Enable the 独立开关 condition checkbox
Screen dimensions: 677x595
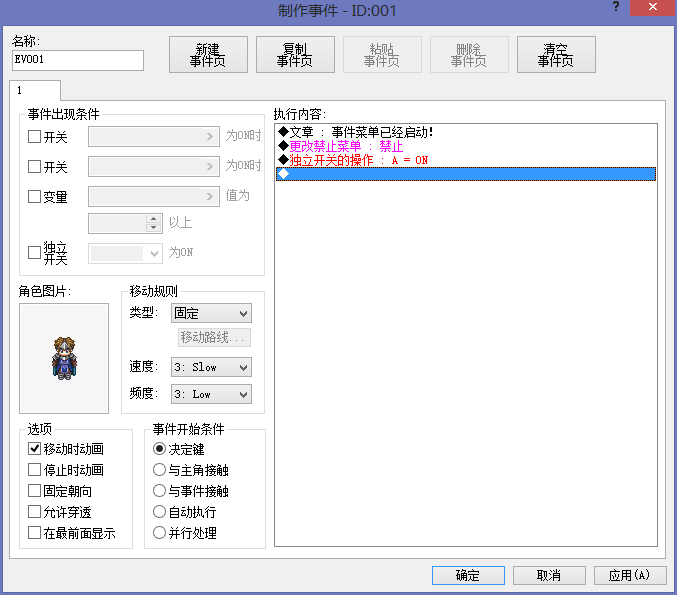click(x=34, y=253)
